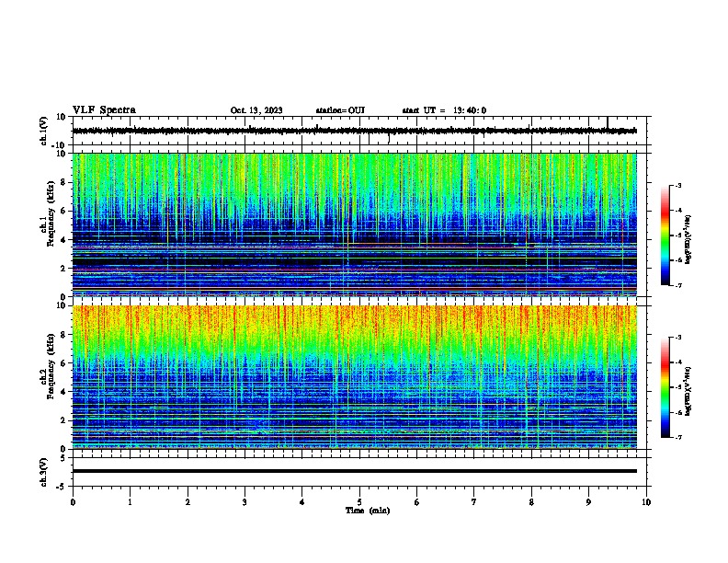Image resolution: width=728 pixels, height=563 pixels.
Task: Click the 'ch.1(V)' waveform axis label
Action: tap(44, 131)
